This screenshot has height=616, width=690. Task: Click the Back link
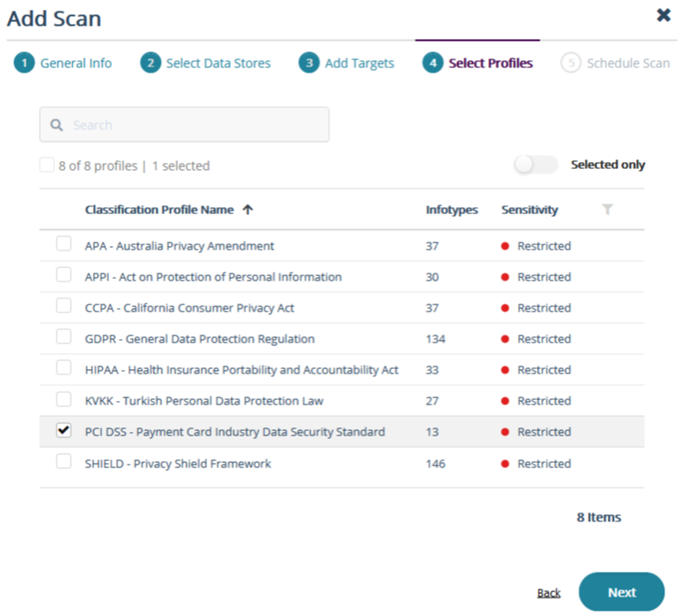[x=549, y=593]
